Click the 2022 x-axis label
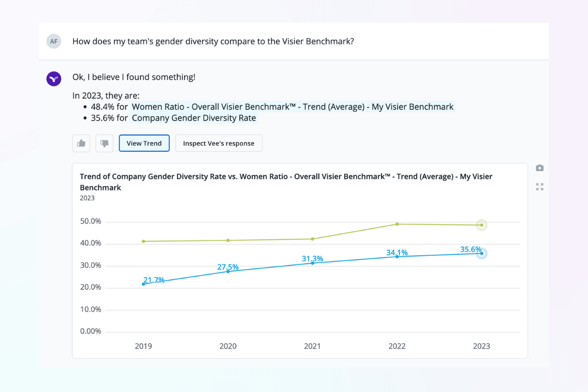 click(x=397, y=346)
